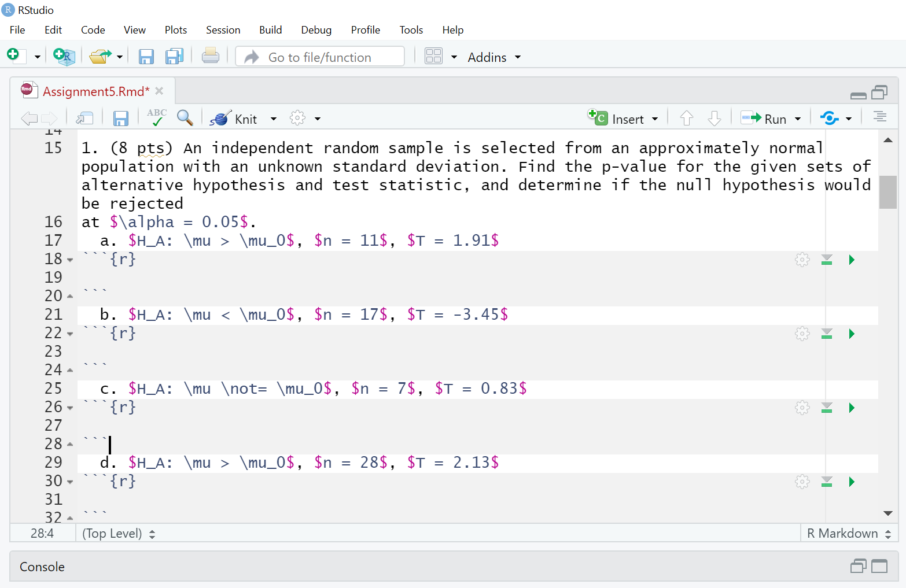Run current chunk on line 18
Screen dimensions: 906x588
pos(852,260)
